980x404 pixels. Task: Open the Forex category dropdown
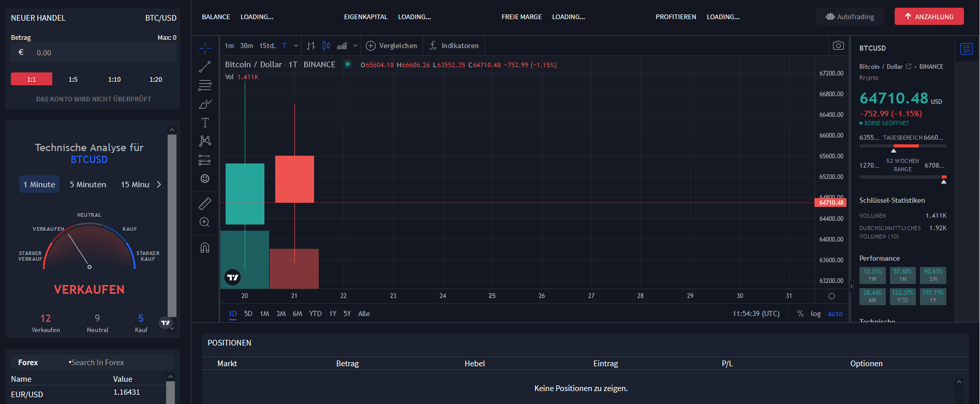pos(44,362)
